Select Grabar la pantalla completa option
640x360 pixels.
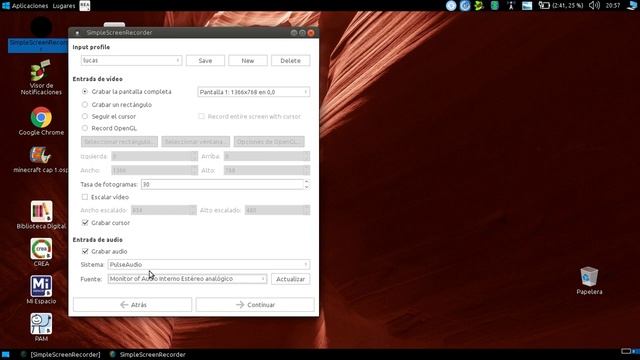coord(85,91)
